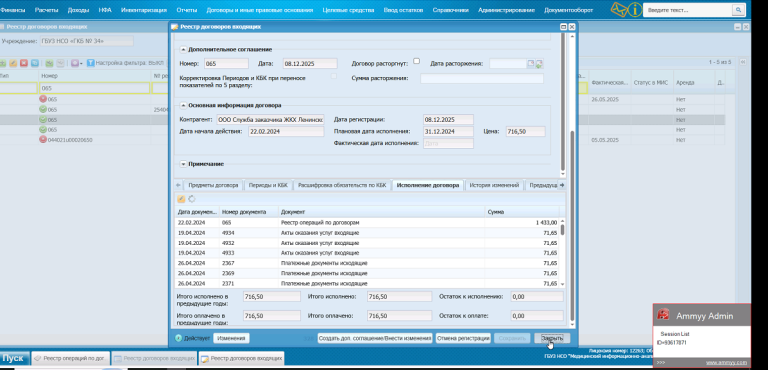Switch to Расшифровка обязательств по КБК tab
The image size is (768, 370).
(342, 185)
